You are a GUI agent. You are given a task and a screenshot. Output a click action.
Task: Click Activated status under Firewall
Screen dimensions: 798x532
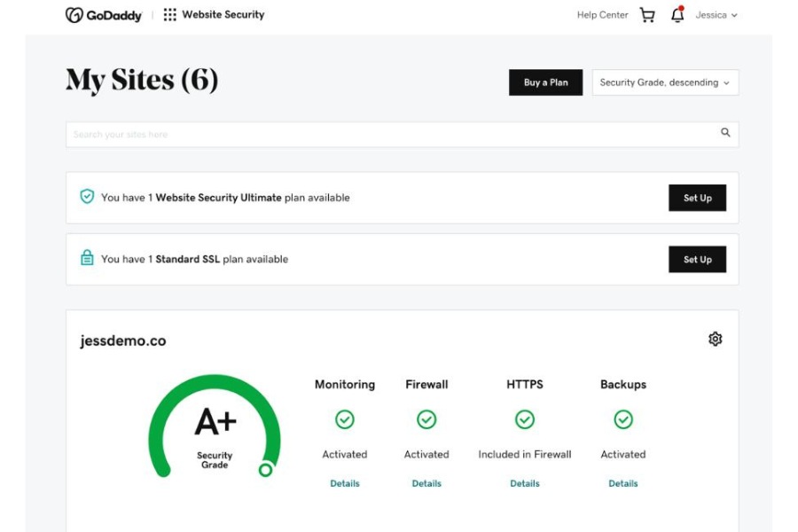click(426, 454)
